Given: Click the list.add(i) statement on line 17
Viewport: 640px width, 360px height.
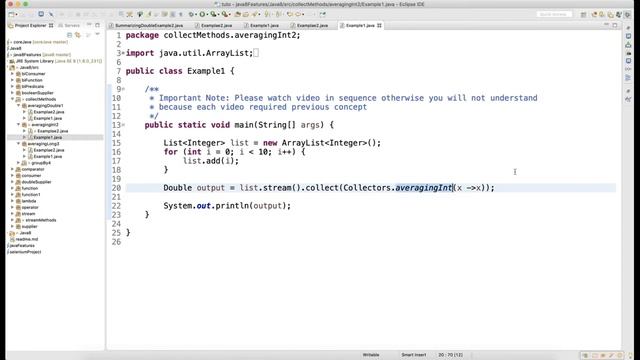Looking at the screenshot, I should click(x=211, y=161).
